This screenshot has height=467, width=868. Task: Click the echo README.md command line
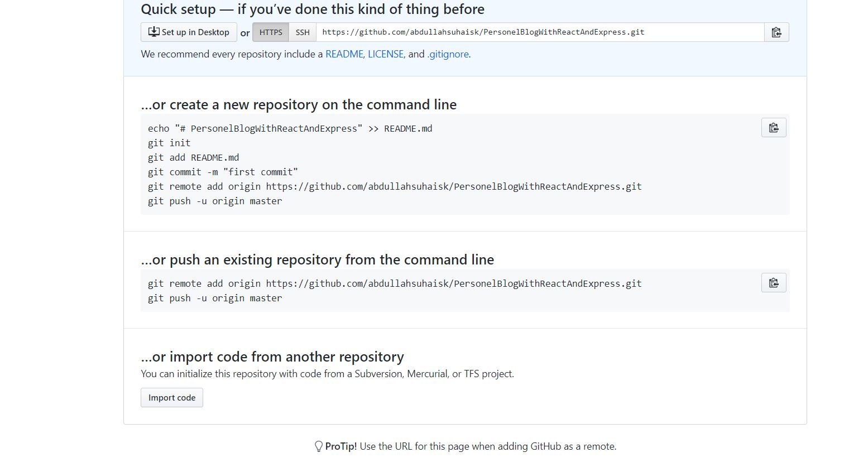coord(290,128)
